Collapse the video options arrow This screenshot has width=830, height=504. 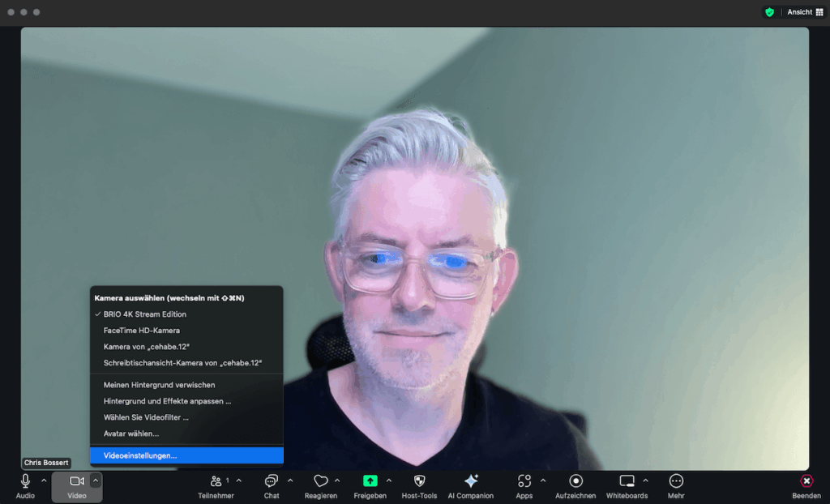(96, 481)
